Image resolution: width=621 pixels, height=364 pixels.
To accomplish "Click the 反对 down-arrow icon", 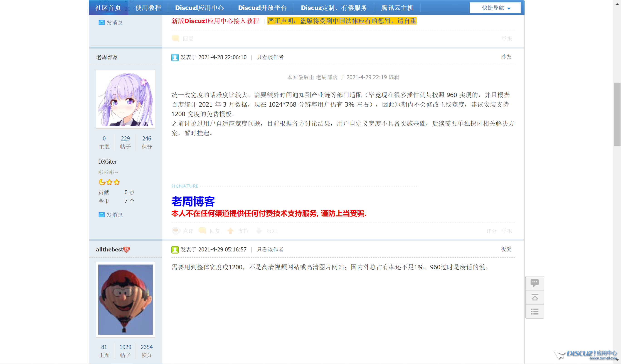I will point(259,231).
